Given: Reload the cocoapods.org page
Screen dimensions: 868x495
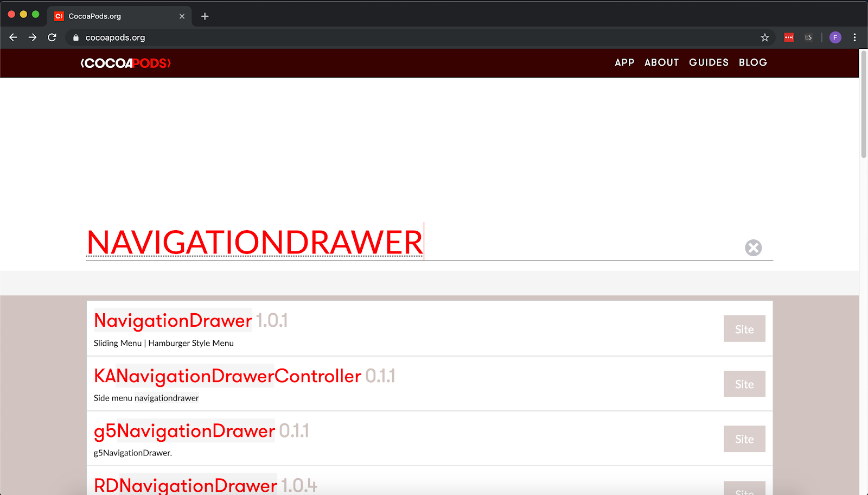Looking at the screenshot, I should 52,37.
